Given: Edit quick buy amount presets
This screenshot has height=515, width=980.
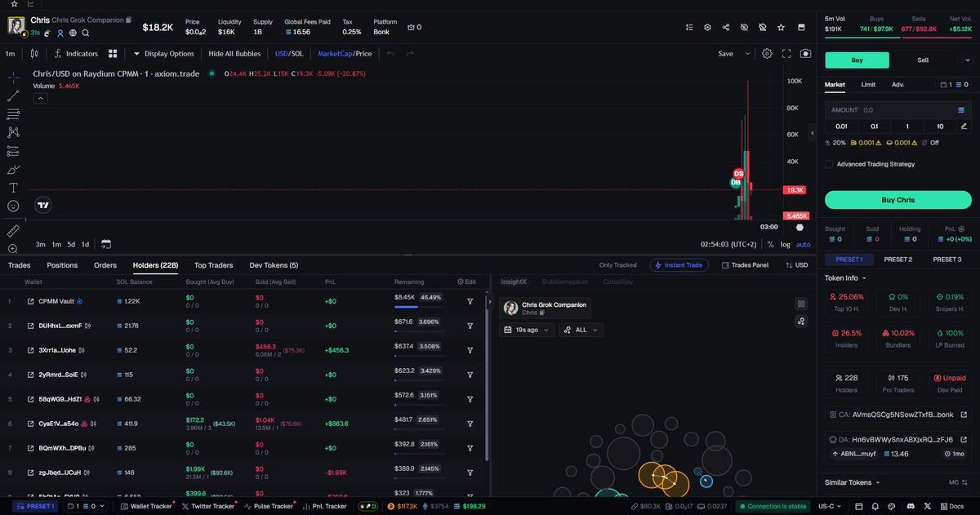Looking at the screenshot, I should (964, 127).
